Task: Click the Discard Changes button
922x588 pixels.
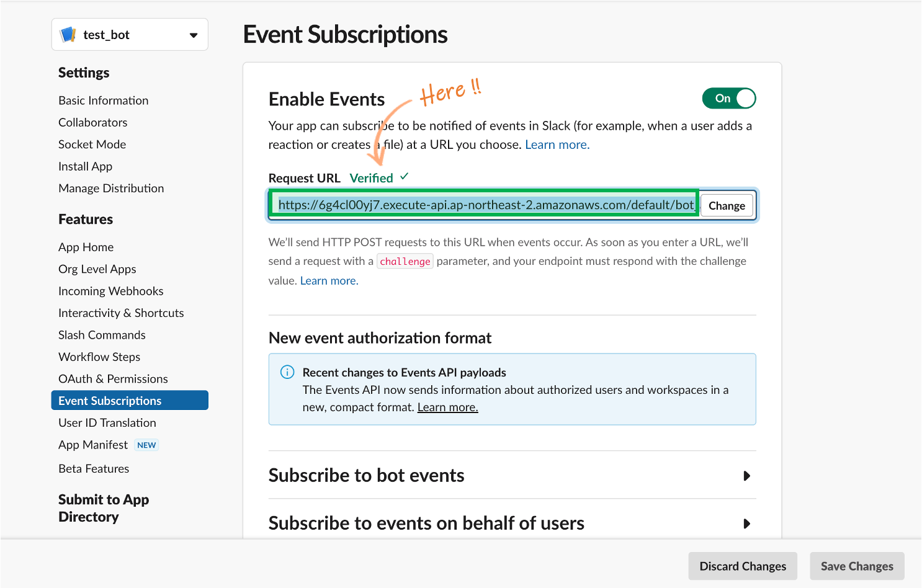Action: coord(743,566)
